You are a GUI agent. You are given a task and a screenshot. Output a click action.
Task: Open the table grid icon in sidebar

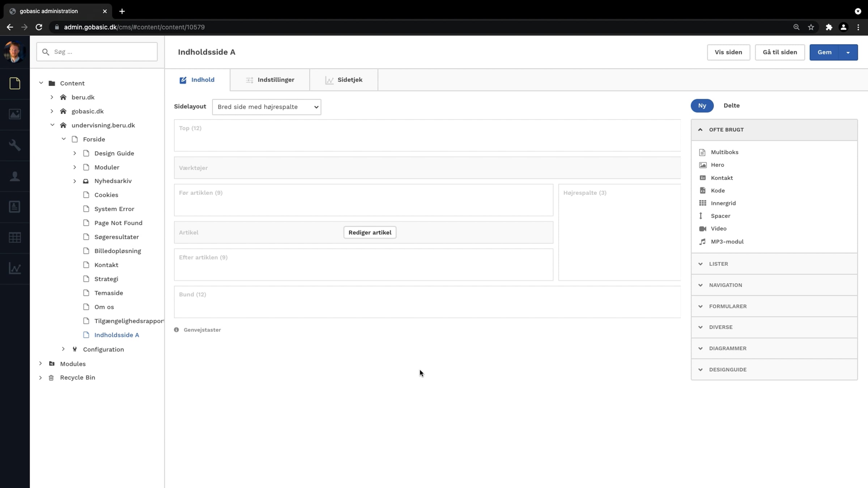(14, 237)
